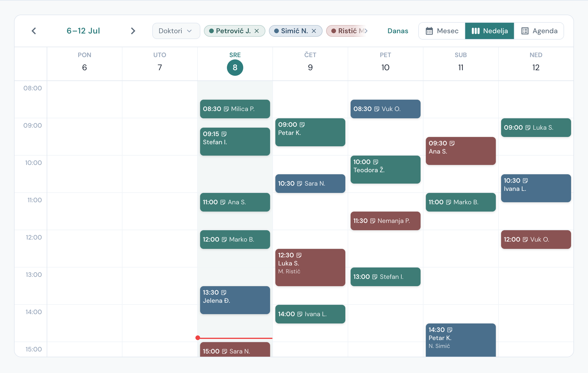
Task: Open the Doktori dropdown filter
Action: coord(176,31)
